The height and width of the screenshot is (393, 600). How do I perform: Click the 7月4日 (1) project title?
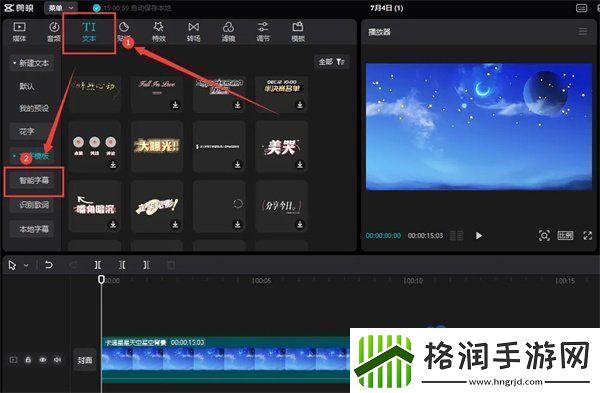pyautogui.click(x=386, y=8)
